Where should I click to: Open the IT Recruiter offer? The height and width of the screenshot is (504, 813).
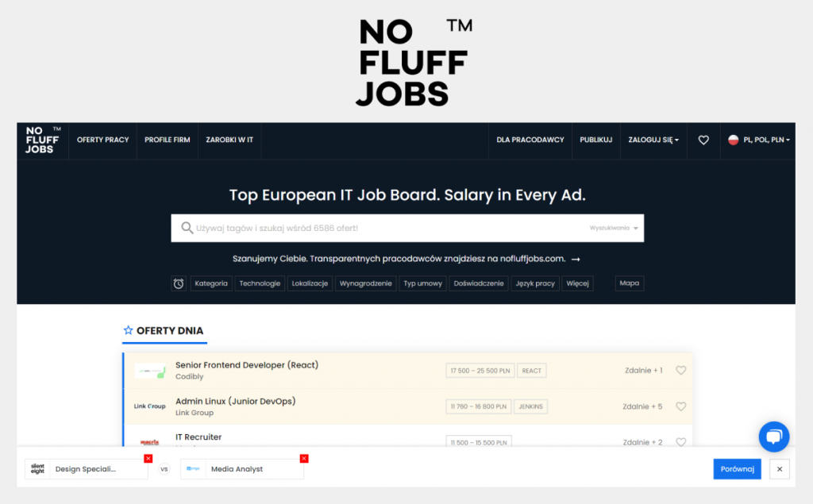[198, 437]
